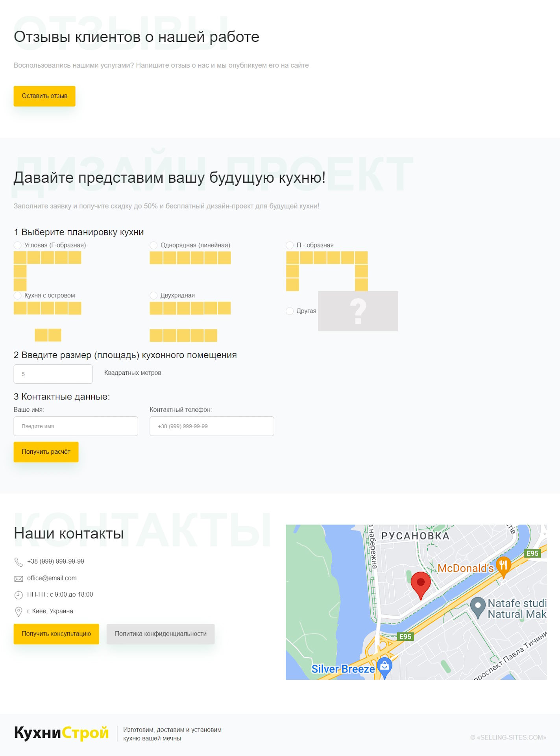
Task: Click the Квадратных метров label
Action: (133, 373)
